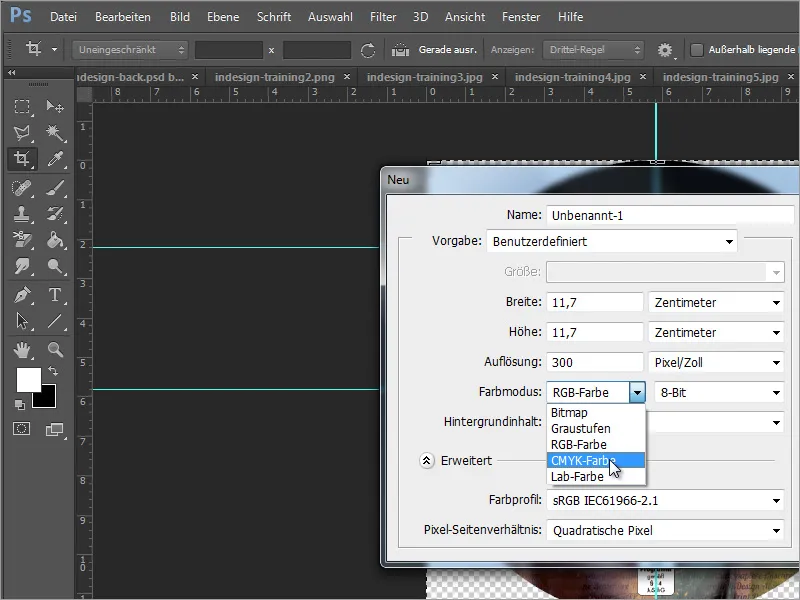Open the Uneingeschränkt ratio dropdown

pyautogui.click(x=130, y=50)
